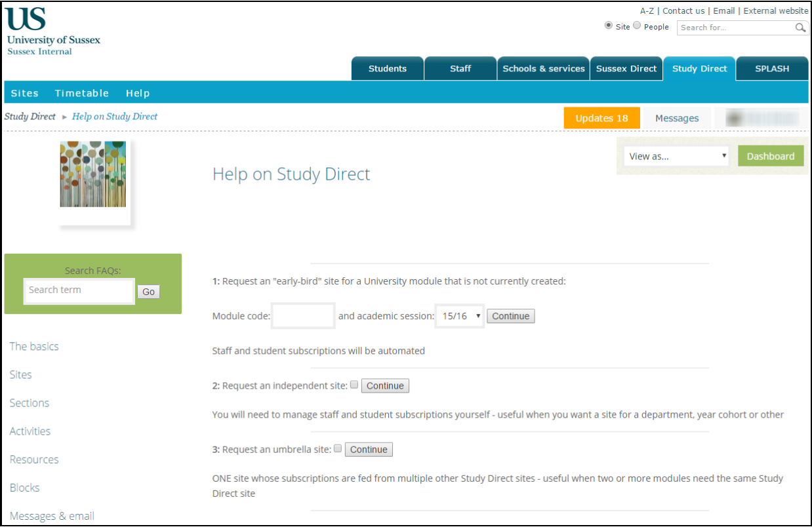Click the Sussex Internal text under logo
Screen dimensions: 812x527
(x=39, y=51)
